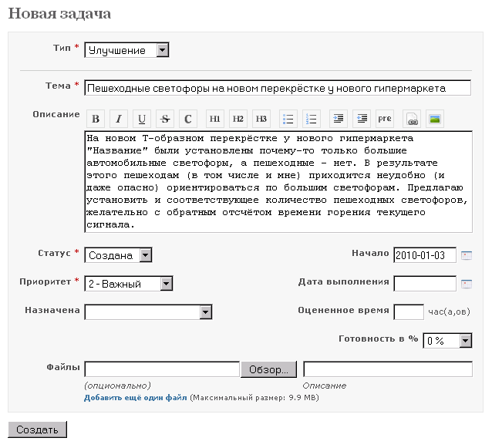492x448 pixels.
Task: Open the Назначена assignee dropdown
Action: tap(148, 312)
